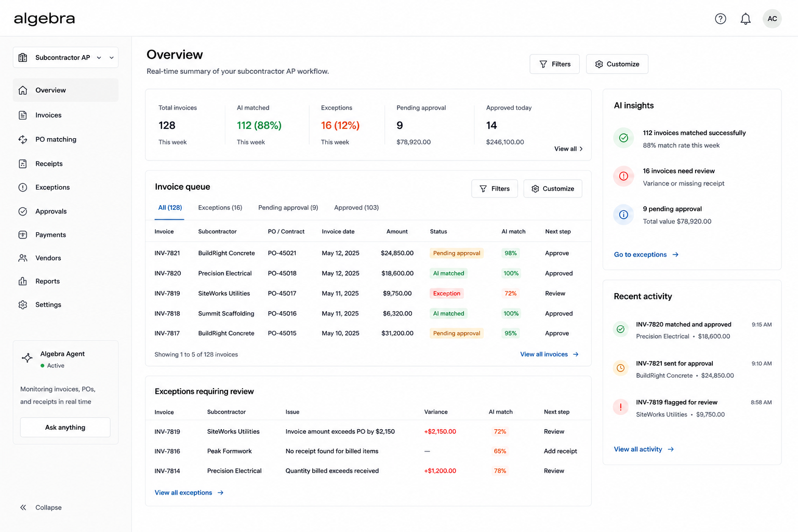Viewport: 798px width, 532px height.
Task: Open the help question-mark icon
Action: (x=720, y=19)
